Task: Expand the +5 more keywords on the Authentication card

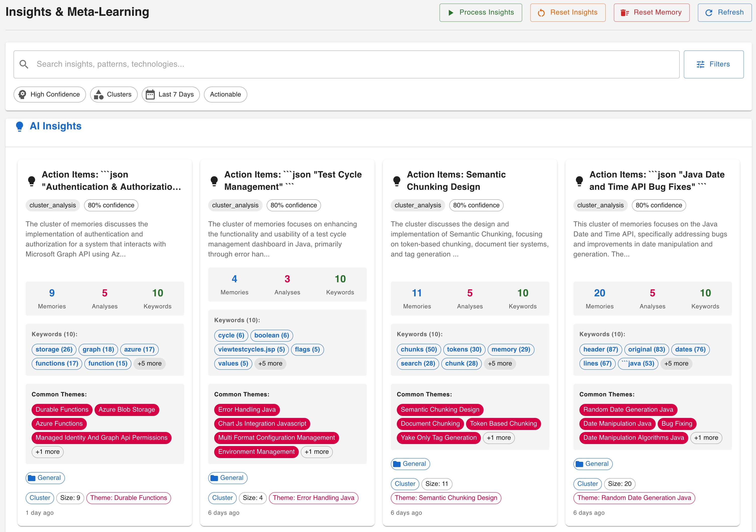Action: (x=149, y=364)
